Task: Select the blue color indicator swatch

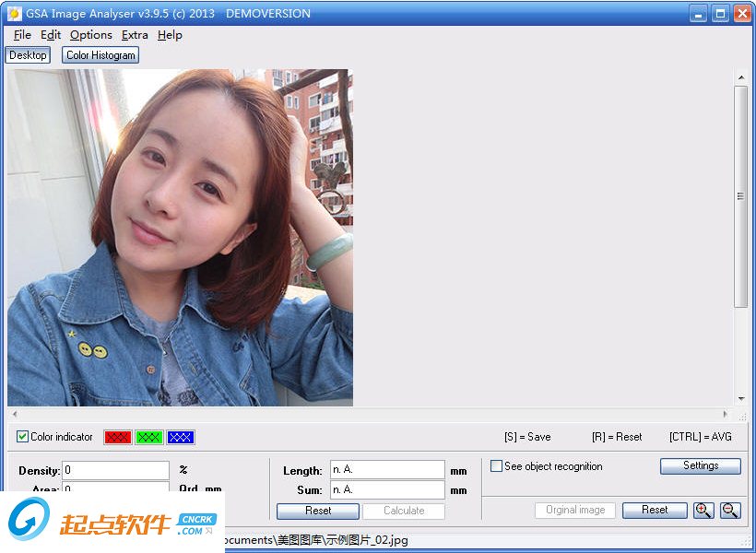Action: [179, 437]
